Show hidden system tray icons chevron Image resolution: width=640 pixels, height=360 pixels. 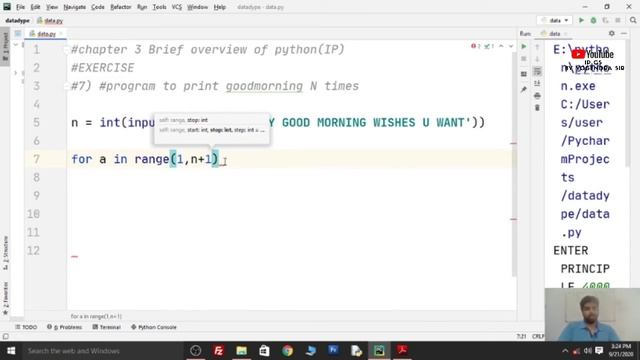(x=565, y=351)
